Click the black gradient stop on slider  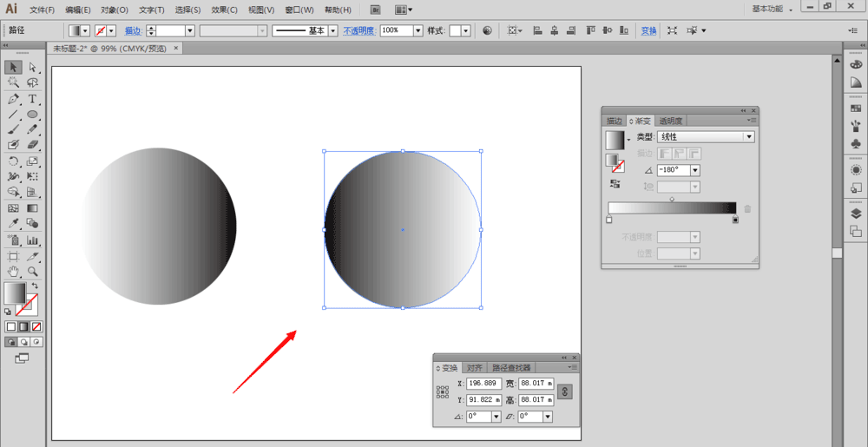pos(736,220)
